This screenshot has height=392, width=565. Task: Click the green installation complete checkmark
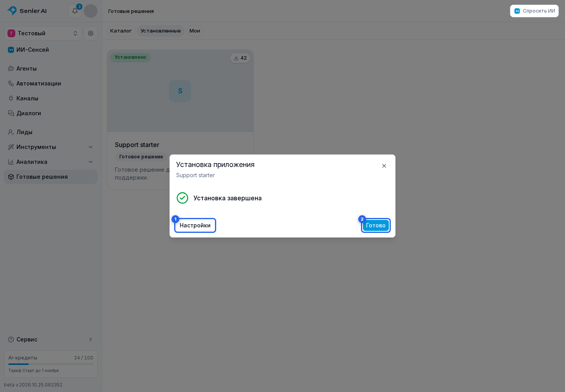click(182, 198)
